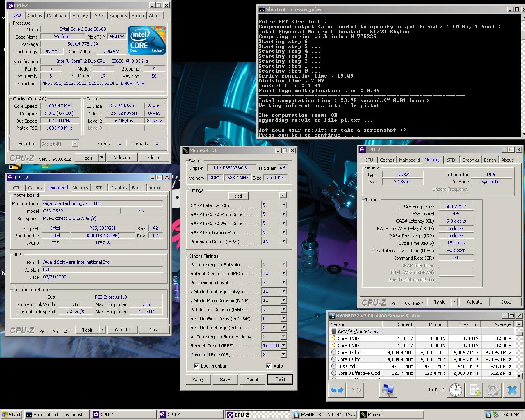Open Tools dropdown arrow in CPU-Z CPU window
The image size is (525, 420).
click(102, 157)
